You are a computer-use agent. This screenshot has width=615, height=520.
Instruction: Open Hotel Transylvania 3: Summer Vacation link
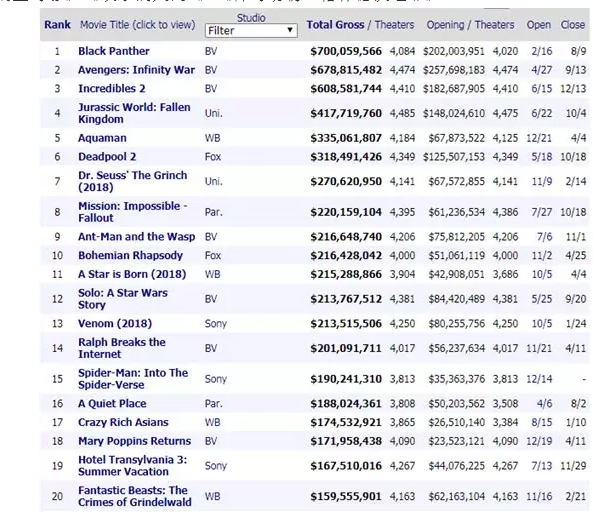pyautogui.click(x=133, y=465)
